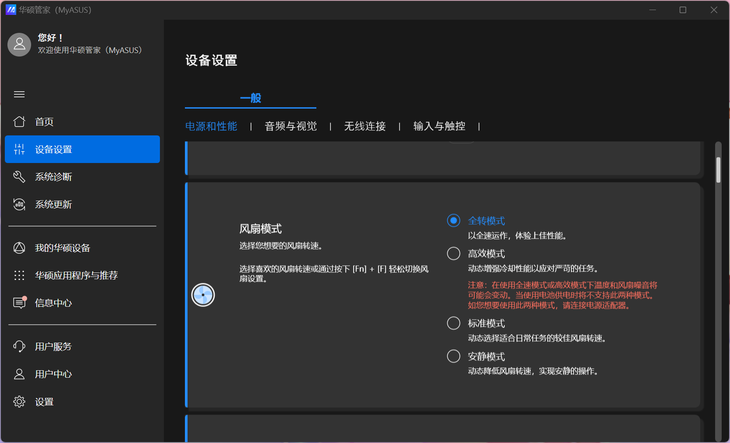This screenshot has height=443, width=730.
Task: Click the MyASUS logo in title bar
Action: (x=11, y=10)
